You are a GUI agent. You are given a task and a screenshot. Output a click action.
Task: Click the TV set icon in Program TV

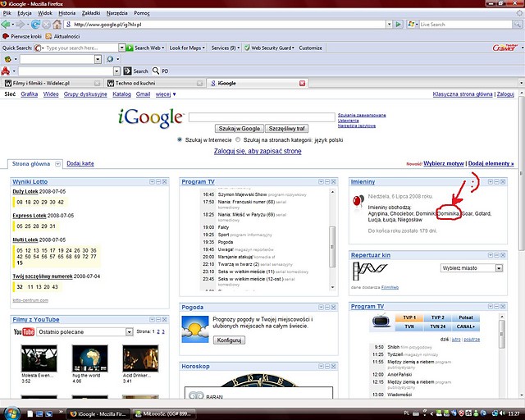[x=381, y=321]
